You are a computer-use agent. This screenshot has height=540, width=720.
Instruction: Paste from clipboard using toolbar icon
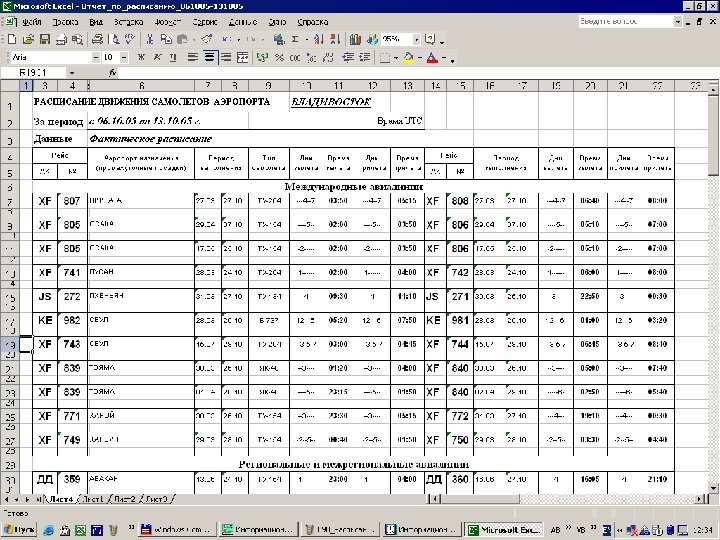182,40
